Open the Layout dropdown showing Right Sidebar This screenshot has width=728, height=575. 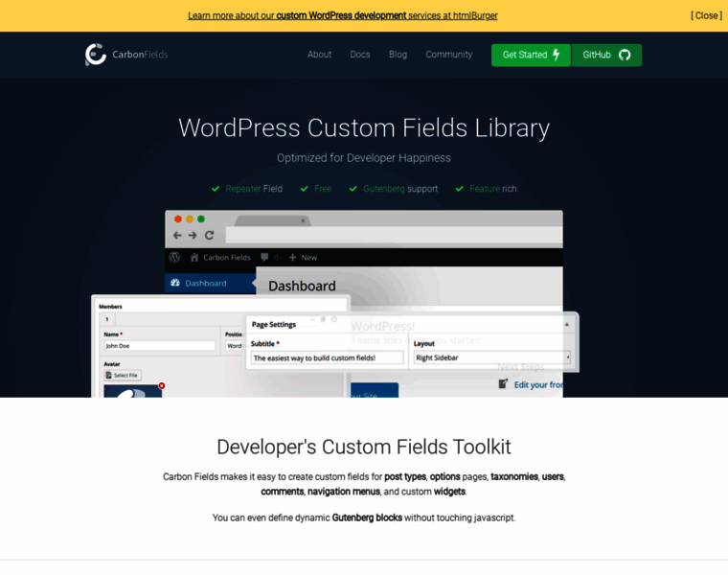click(x=492, y=357)
